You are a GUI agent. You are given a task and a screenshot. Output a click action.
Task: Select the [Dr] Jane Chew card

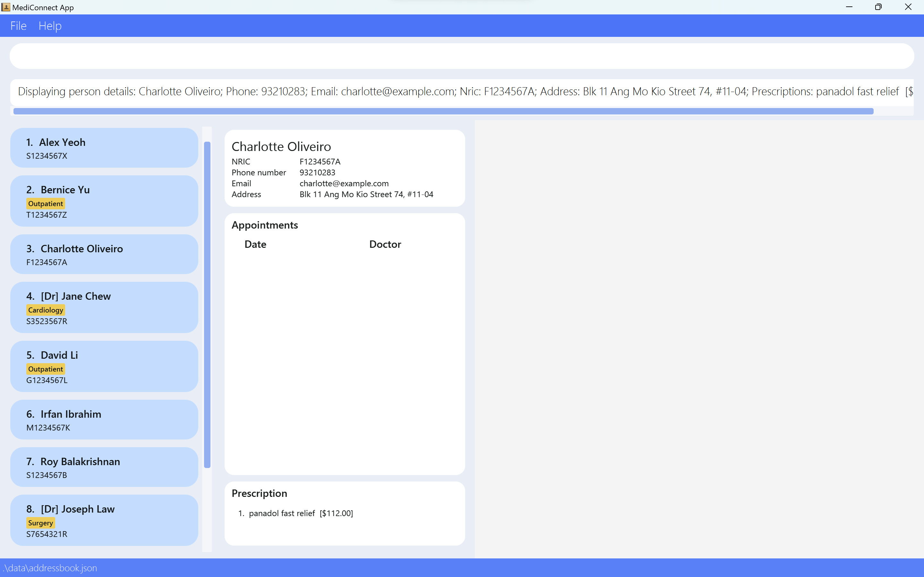coord(104,308)
